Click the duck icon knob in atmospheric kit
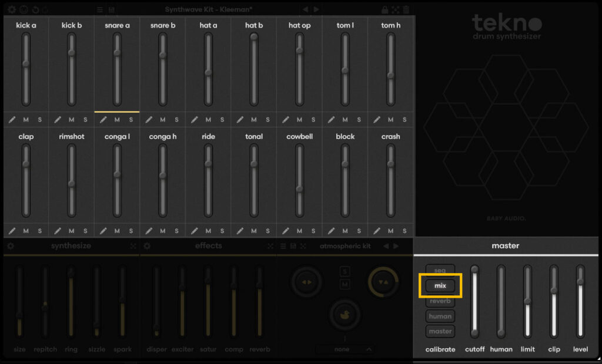 click(345, 314)
